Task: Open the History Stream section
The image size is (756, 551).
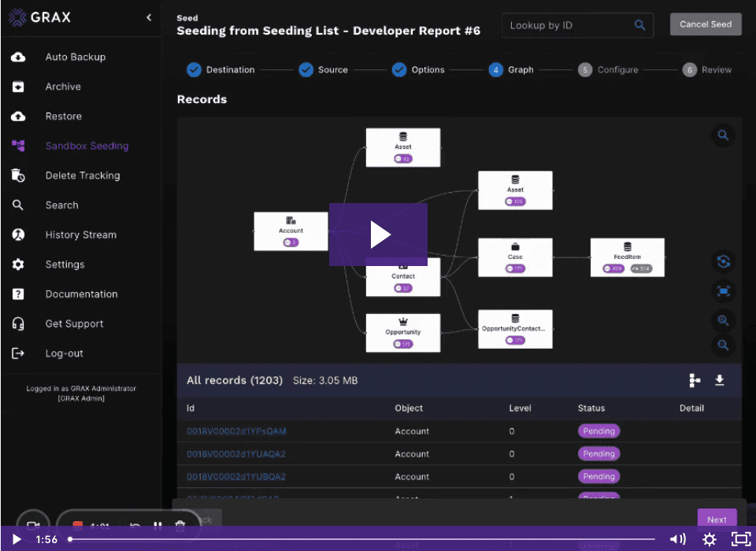Action: 80,235
